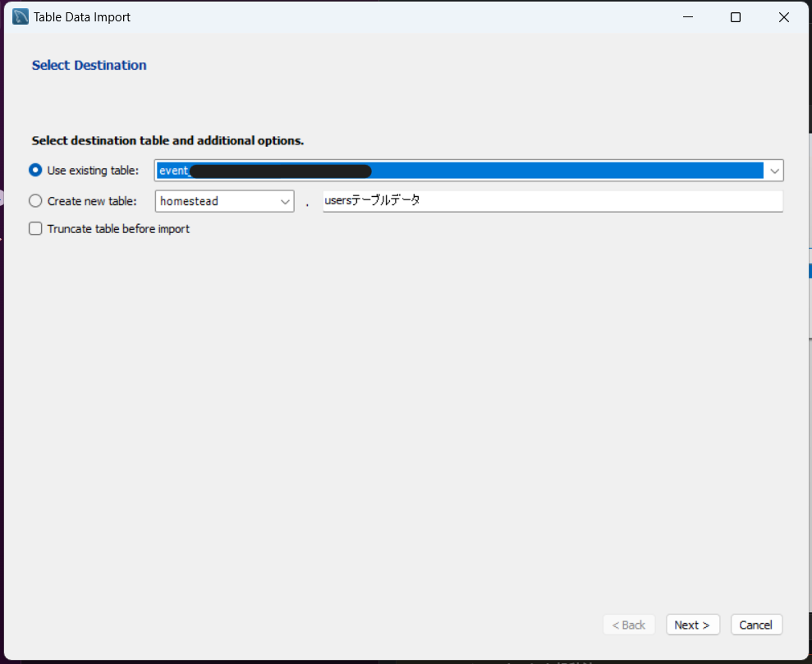The height and width of the screenshot is (664, 812).
Task: Cancel the table data import
Action: [756, 625]
